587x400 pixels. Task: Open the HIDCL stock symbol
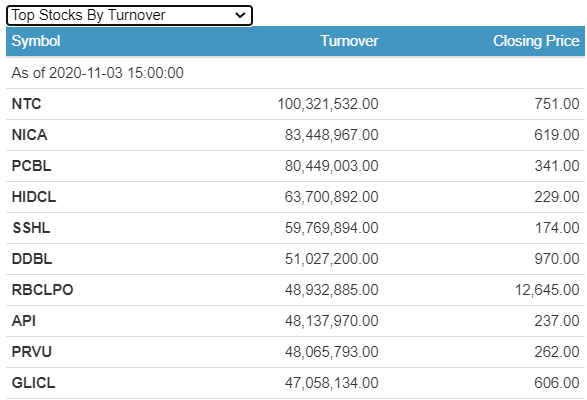34,197
